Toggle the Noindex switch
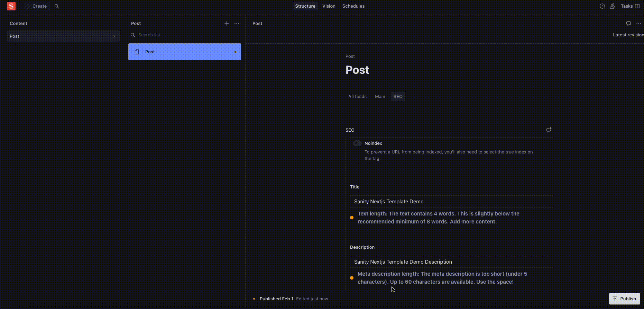The height and width of the screenshot is (309, 644). 357,143
